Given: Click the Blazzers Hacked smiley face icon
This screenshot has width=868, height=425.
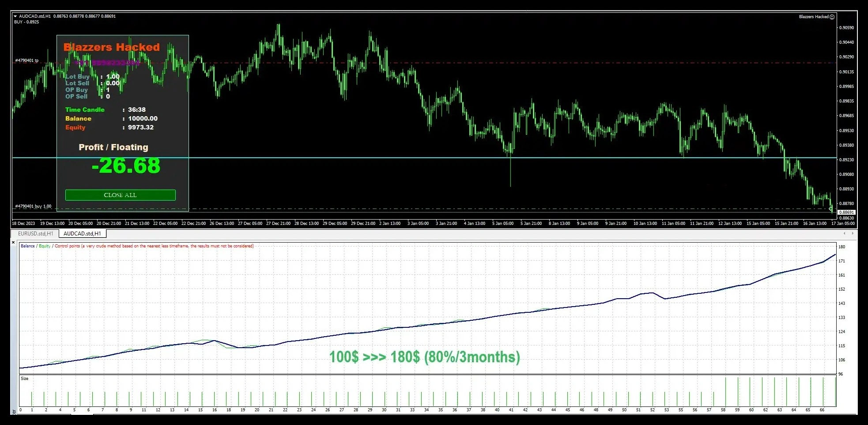Looking at the screenshot, I should point(832,17).
